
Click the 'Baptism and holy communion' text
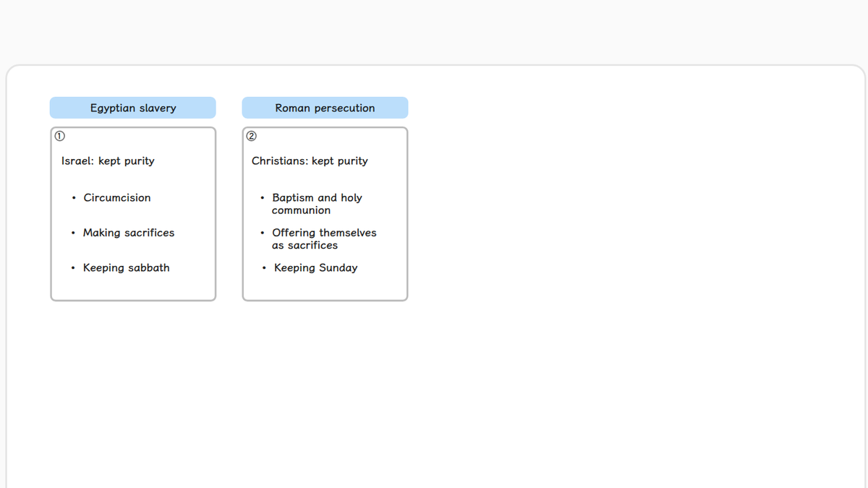[x=317, y=204]
